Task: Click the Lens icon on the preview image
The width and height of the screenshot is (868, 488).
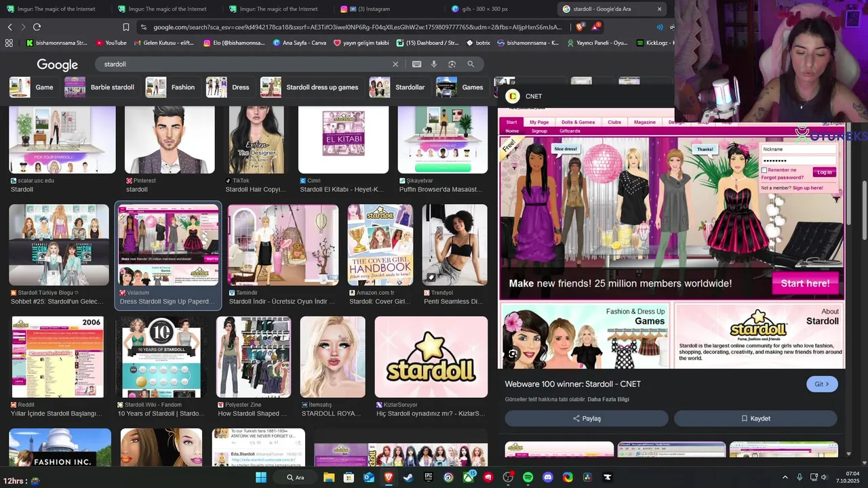Action: tap(513, 353)
